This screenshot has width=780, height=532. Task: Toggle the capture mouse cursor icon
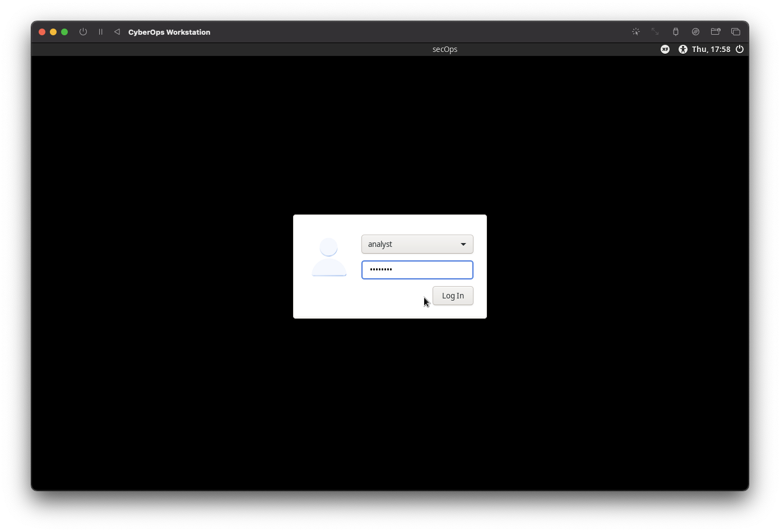636,32
